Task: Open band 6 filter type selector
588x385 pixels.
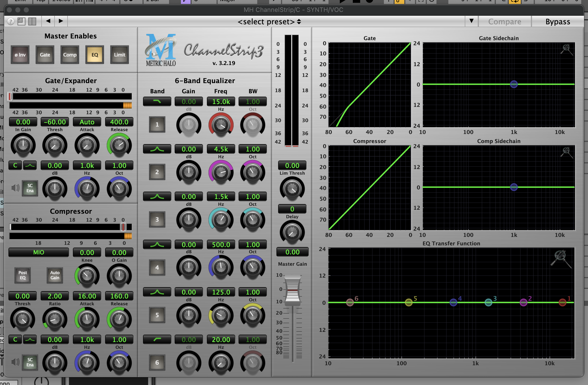Action: [x=157, y=339]
